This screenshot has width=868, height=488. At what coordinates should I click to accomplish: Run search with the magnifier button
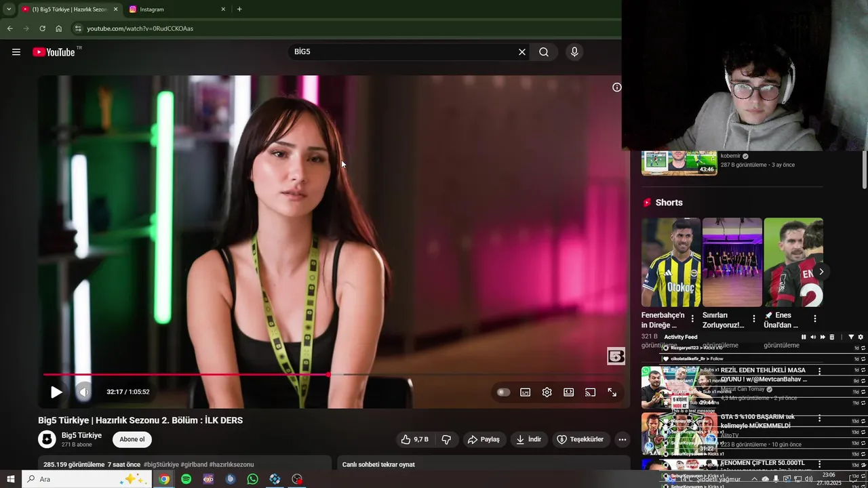pyautogui.click(x=544, y=52)
